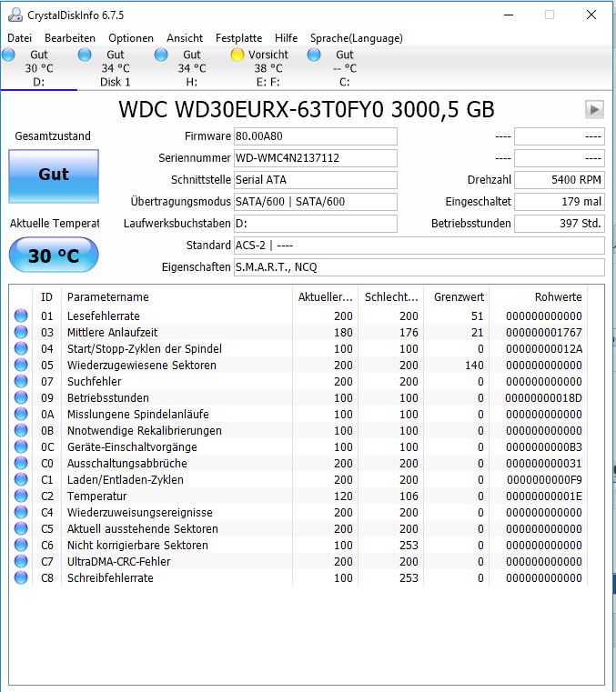Viewport: 616px width, 692px height.
Task: Select the H: disk tab
Action: [x=192, y=68]
